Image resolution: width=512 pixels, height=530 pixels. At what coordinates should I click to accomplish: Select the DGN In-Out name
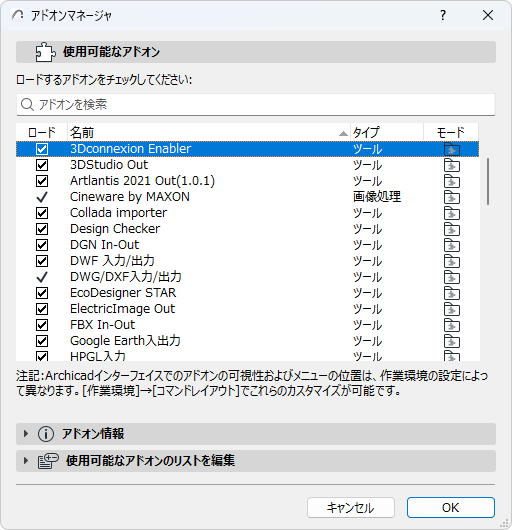tap(104, 245)
